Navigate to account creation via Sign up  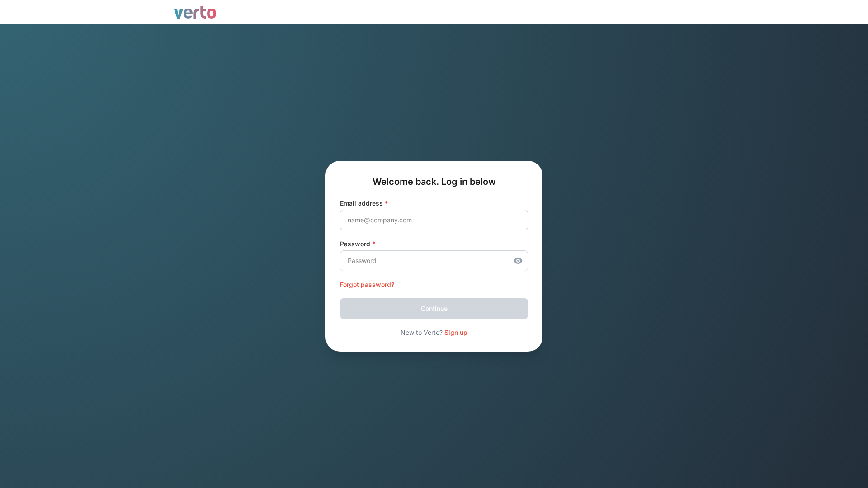pos(456,333)
